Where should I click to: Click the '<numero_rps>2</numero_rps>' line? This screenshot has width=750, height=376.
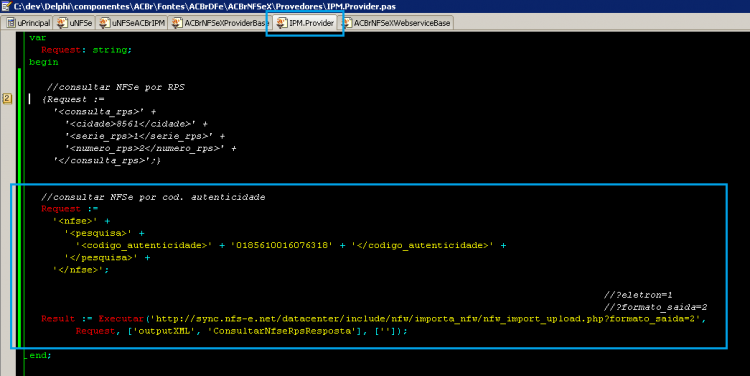[x=151, y=148]
